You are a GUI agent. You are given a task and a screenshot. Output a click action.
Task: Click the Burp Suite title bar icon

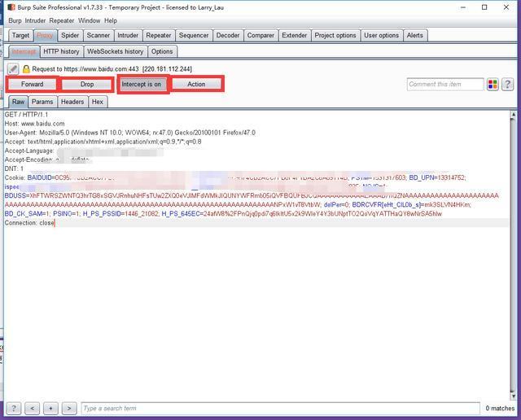point(11,7)
